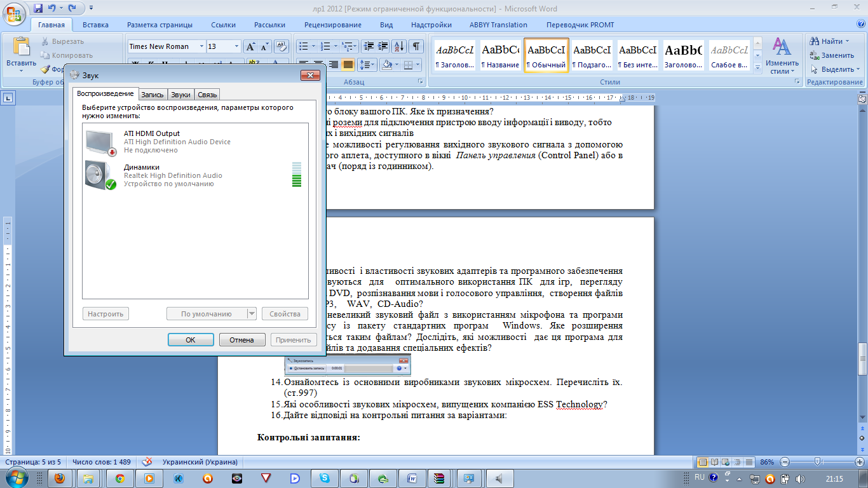Click the zoom slider handle
The image size is (868, 488).
pos(817,462)
